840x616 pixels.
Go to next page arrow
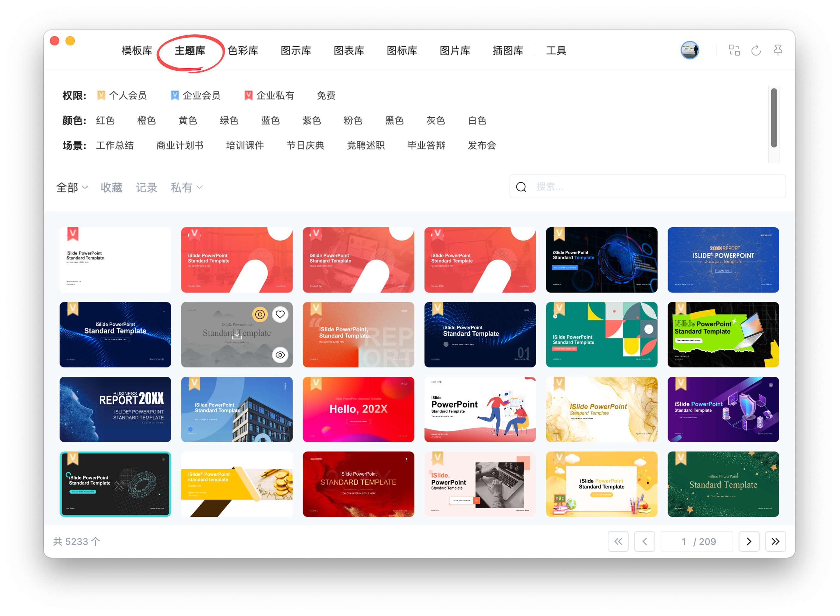(x=748, y=541)
